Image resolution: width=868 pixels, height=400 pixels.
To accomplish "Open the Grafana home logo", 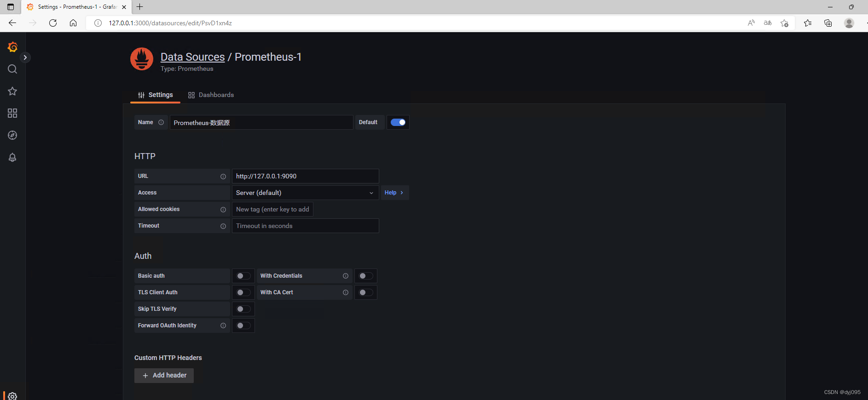I will (12, 47).
